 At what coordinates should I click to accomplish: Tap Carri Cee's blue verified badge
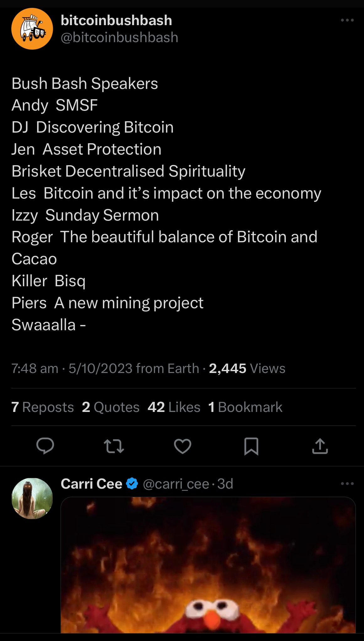coord(132,484)
